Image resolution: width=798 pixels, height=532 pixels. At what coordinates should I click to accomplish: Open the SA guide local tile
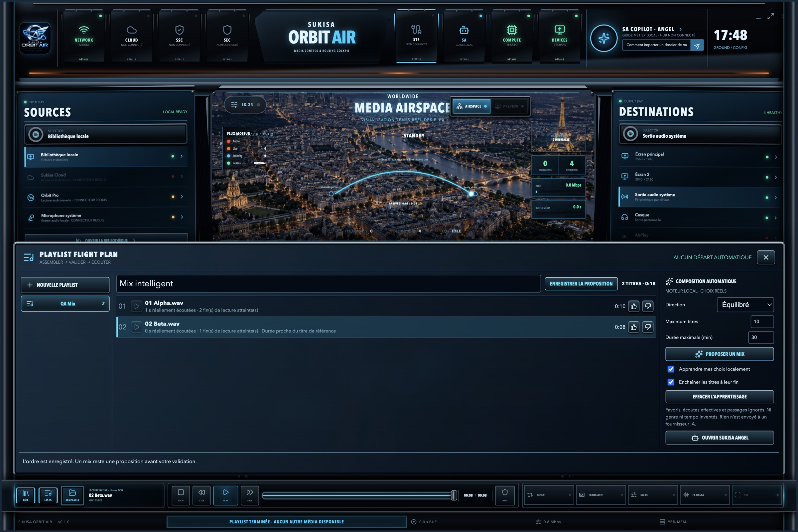[464, 37]
